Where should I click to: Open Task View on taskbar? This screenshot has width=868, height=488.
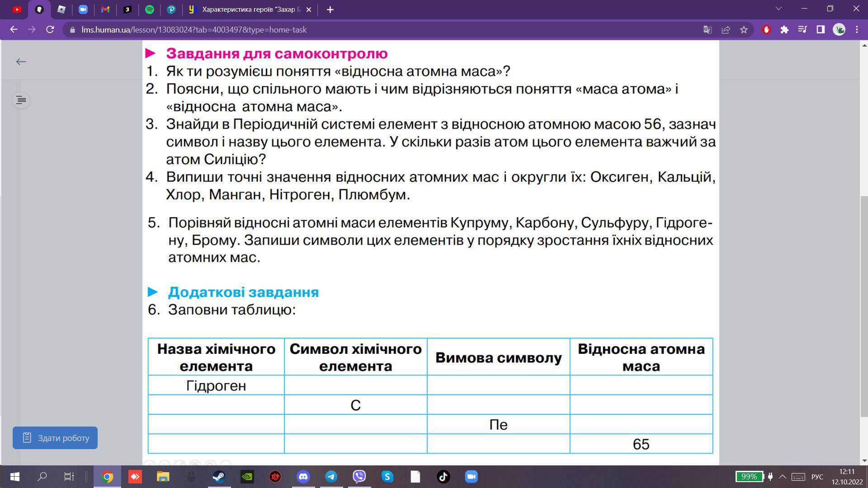pos(69,477)
